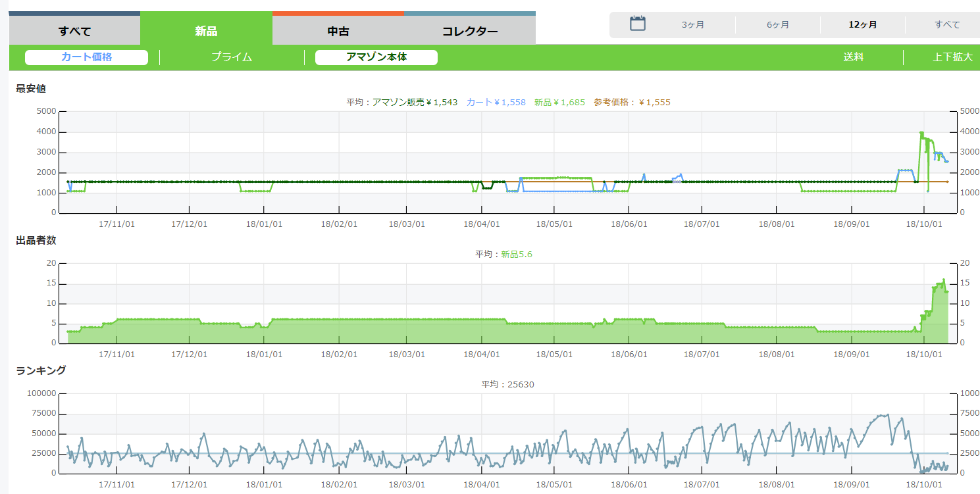Toggle 送料 inclusion in prices
Viewport: 980px width, 494px height.
click(853, 57)
